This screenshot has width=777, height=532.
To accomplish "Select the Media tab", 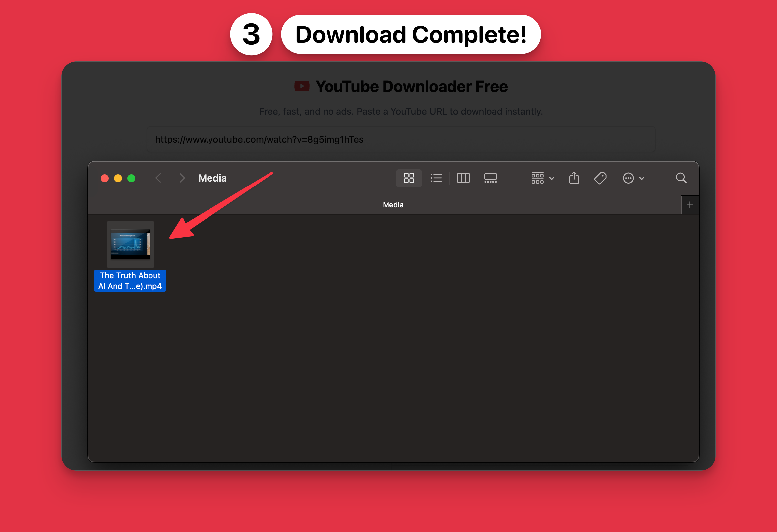I will [x=393, y=204].
